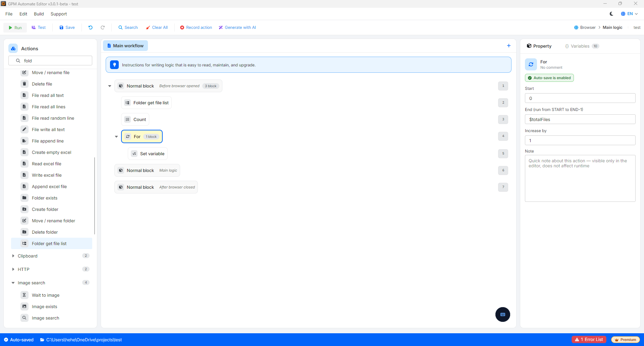Select Folder get file list action
Image resolution: width=644 pixels, height=346 pixels.
click(x=52, y=243)
